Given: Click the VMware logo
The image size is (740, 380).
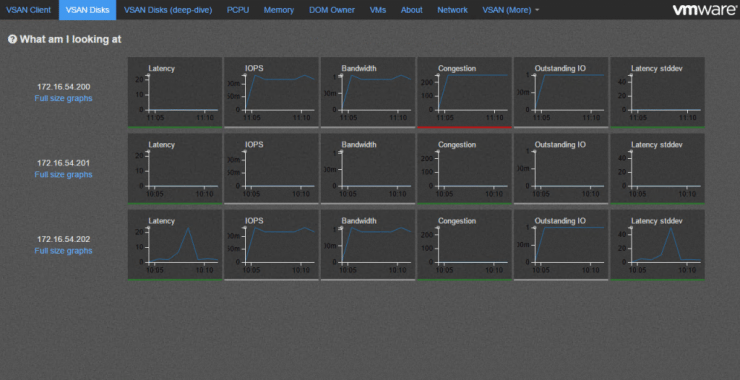Looking at the screenshot, I should coord(704,10).
